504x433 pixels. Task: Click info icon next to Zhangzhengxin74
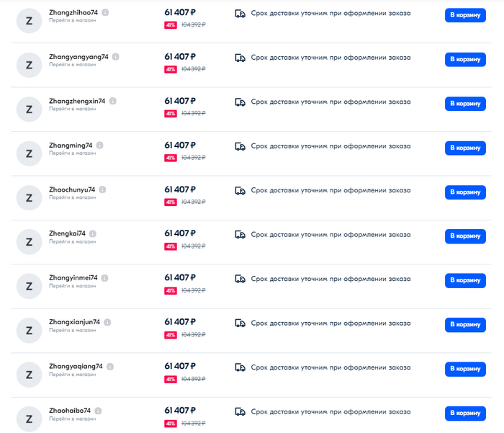[113, 102]
